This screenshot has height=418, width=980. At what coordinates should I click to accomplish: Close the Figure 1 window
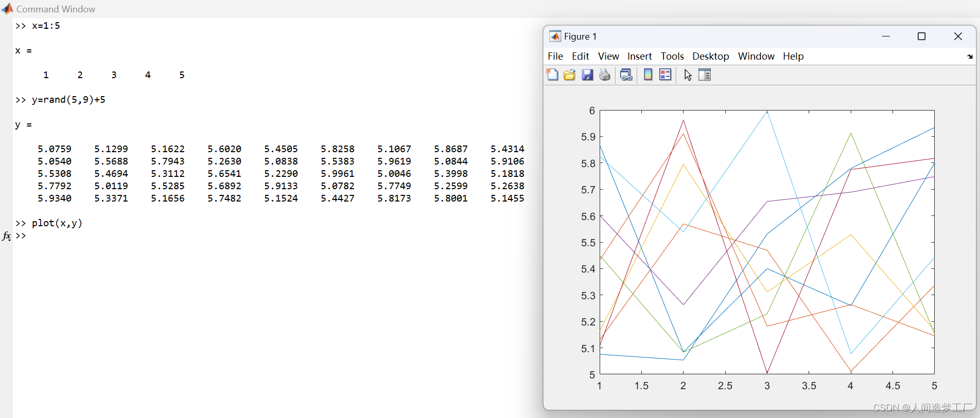[x=958, y=37]
